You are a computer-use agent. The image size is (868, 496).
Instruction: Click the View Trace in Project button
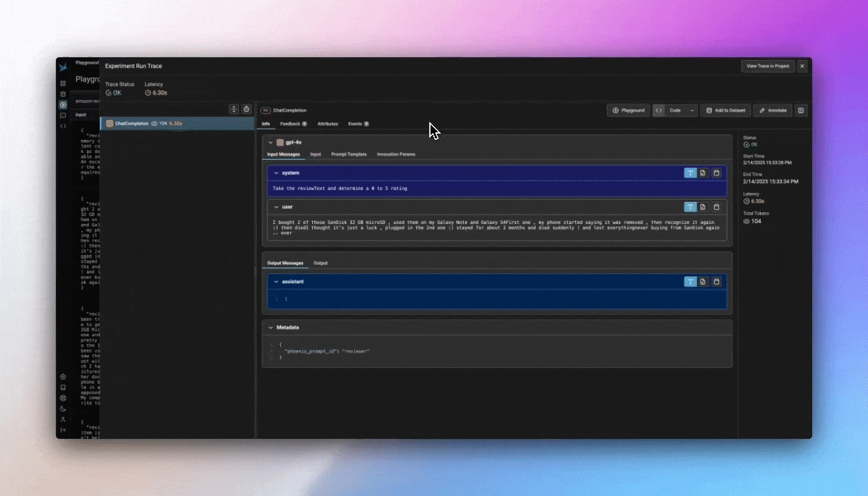768,66
